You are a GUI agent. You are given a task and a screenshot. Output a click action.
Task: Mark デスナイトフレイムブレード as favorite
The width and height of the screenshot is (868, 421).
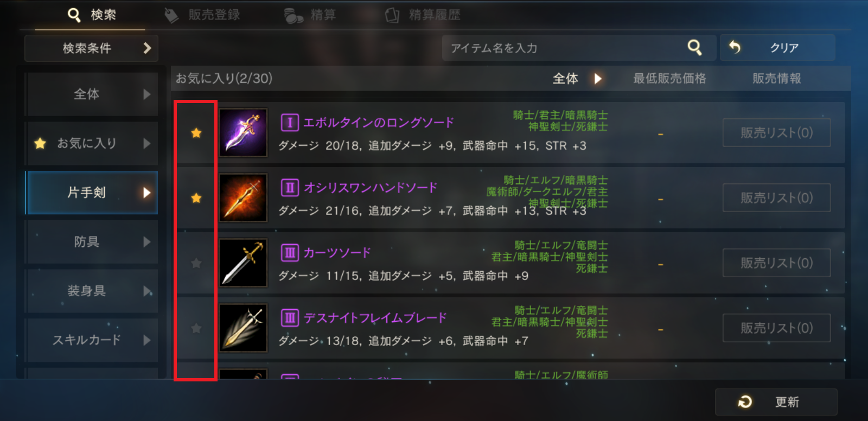coord(196,328)
